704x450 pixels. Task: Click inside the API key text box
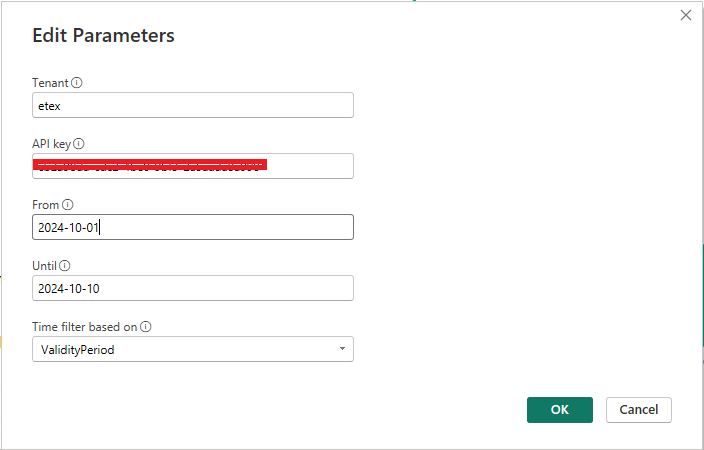coord(193,166)
